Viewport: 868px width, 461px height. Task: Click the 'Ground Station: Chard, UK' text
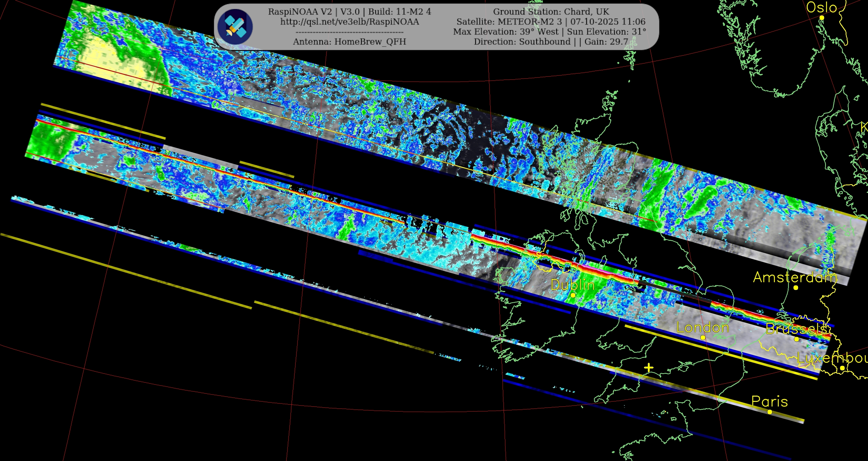551,12
